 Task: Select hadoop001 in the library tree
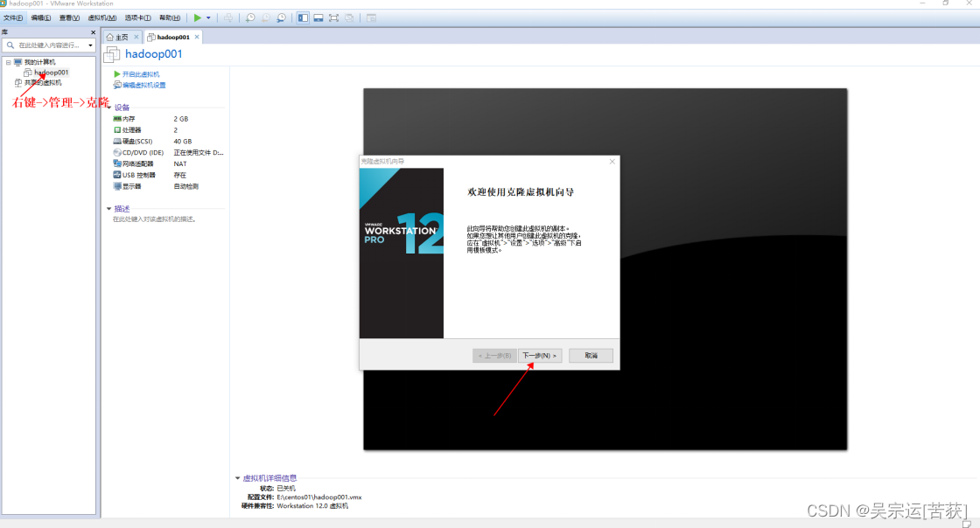tap(52, 73)
